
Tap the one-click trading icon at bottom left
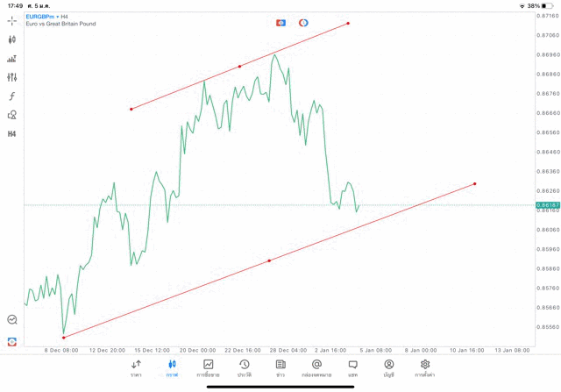click(x=12, y=341)
